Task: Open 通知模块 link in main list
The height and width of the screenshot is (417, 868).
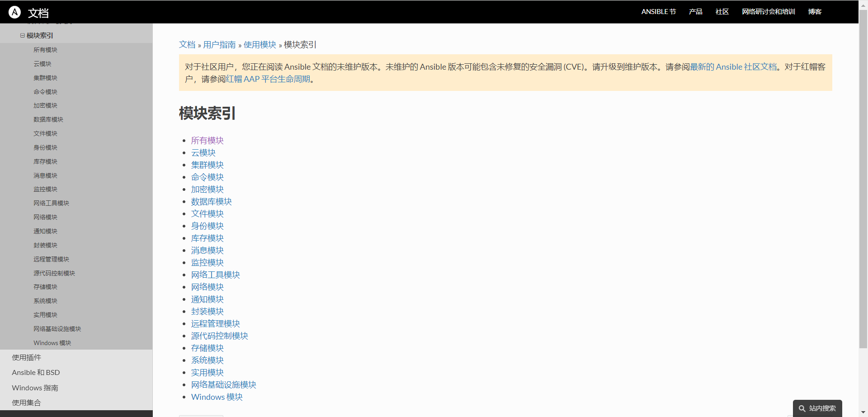Action: pos(208,299)
